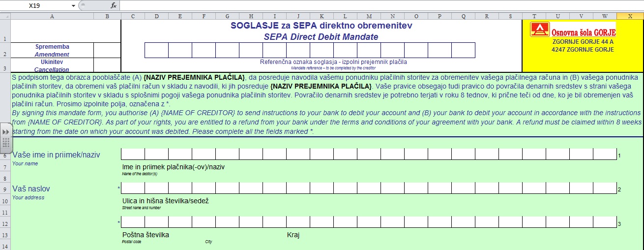Click the SEPA Direct Debit Mandate subtitle
Image resolution: width=644 pixels, height=250 pixels.
pos(322,37)
